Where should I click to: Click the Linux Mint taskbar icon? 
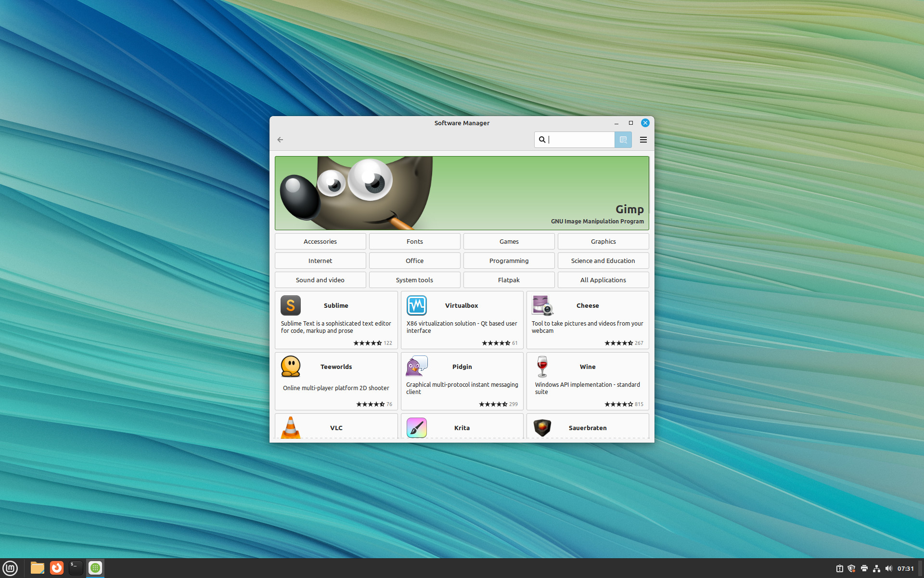click(x=10, y=567)
